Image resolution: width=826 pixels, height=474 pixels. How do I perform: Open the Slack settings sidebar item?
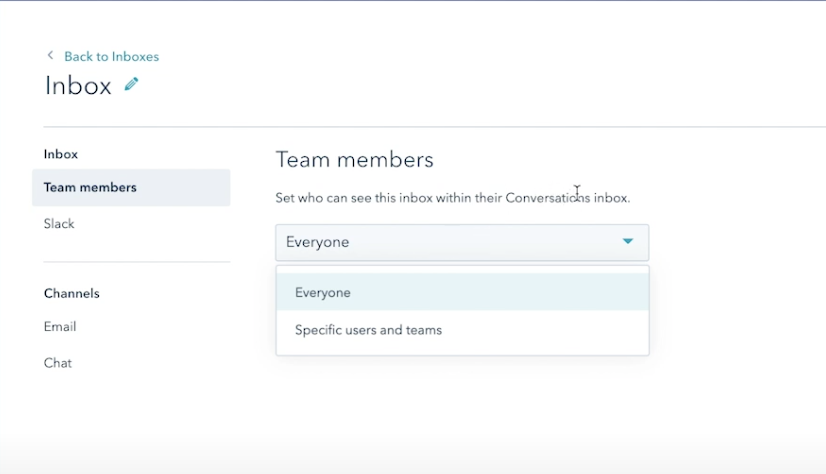59,224
